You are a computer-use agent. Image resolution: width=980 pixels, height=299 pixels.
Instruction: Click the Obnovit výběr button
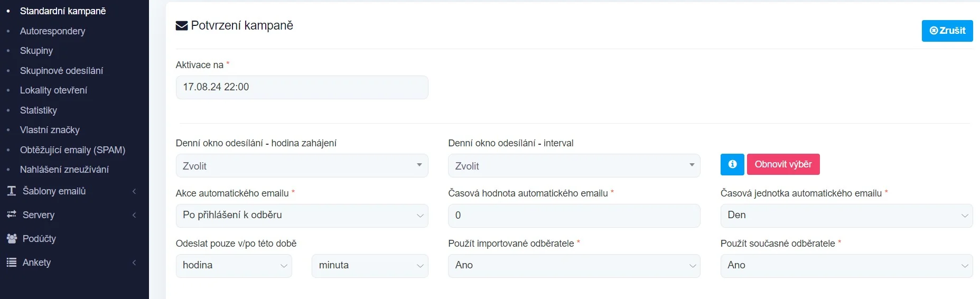point(783,164)
